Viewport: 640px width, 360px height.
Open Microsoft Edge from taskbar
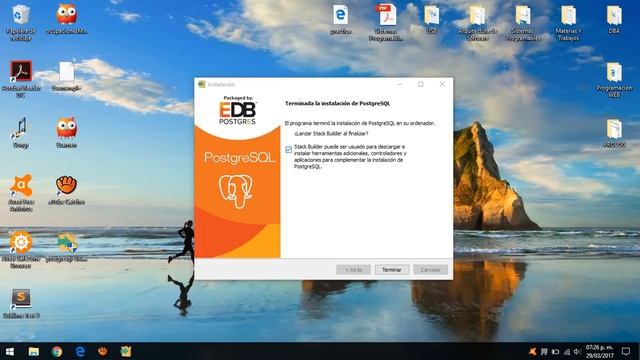(x=80, y=351)
